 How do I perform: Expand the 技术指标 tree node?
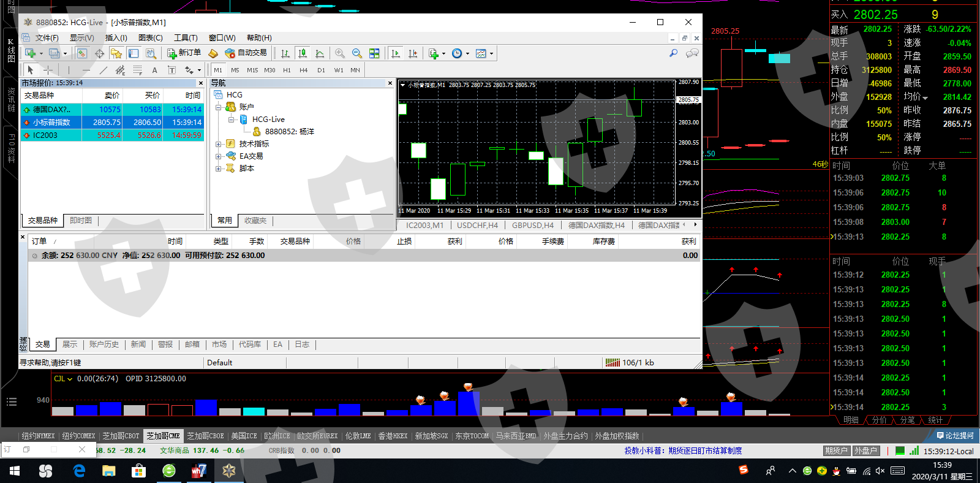point(218,144)
